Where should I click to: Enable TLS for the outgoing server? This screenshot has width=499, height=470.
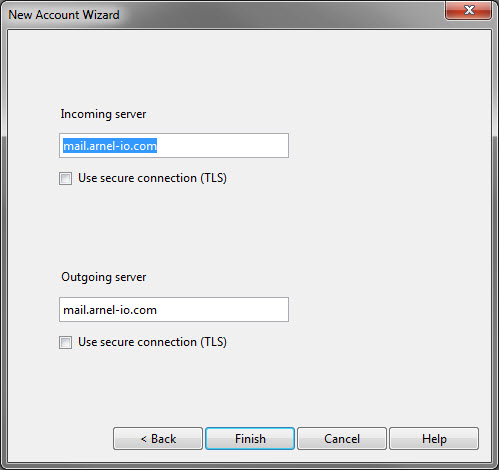pos(65,342)
